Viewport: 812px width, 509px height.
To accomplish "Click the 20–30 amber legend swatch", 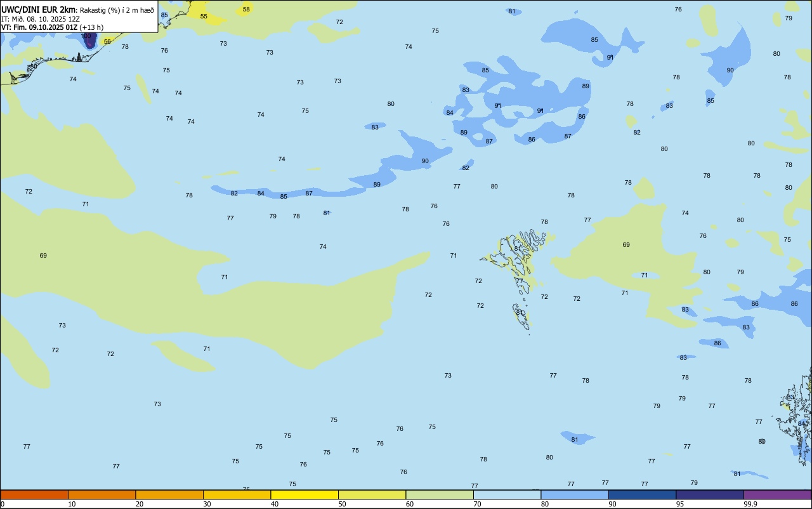I will pos(169,494).
